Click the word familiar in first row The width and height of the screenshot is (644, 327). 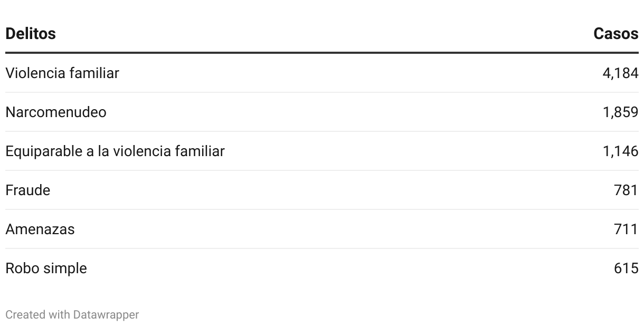tap(95, 73)
